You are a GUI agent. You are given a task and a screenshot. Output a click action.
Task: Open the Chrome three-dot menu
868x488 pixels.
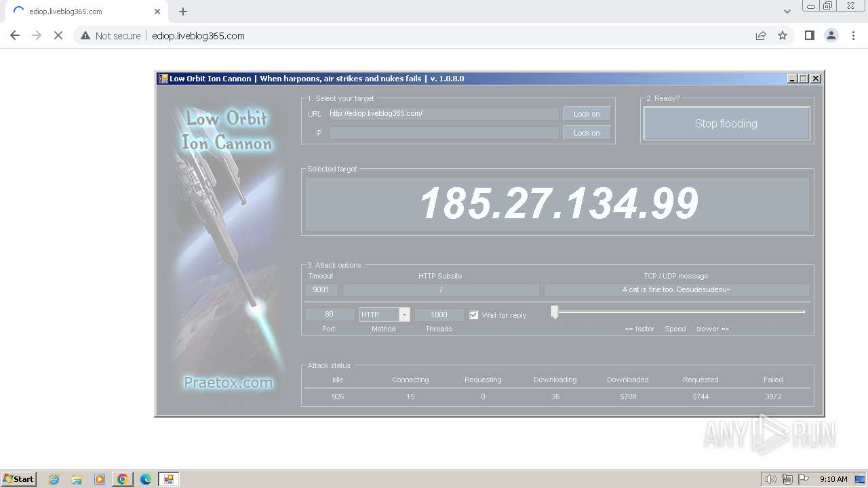pos(853,36)
